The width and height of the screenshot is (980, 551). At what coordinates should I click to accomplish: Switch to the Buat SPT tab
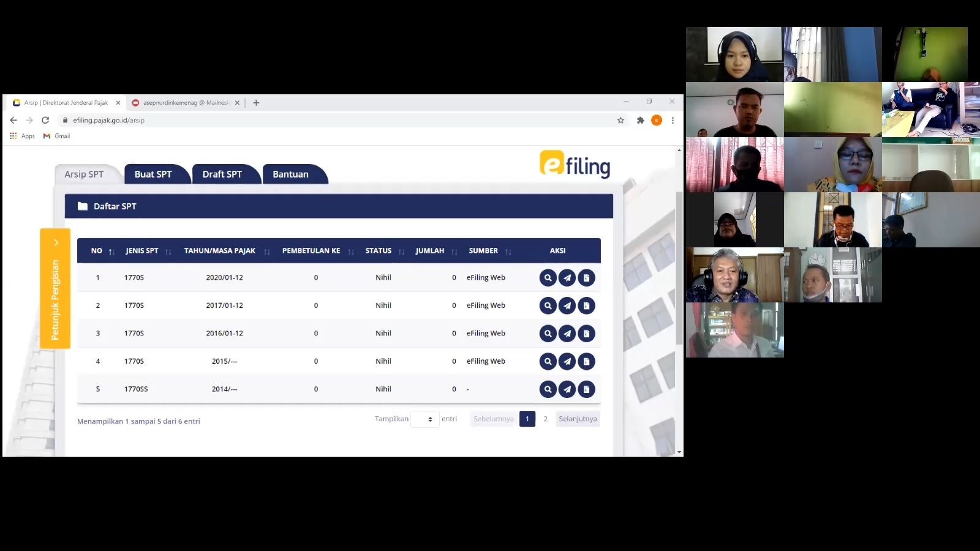(x=153, y=174)
